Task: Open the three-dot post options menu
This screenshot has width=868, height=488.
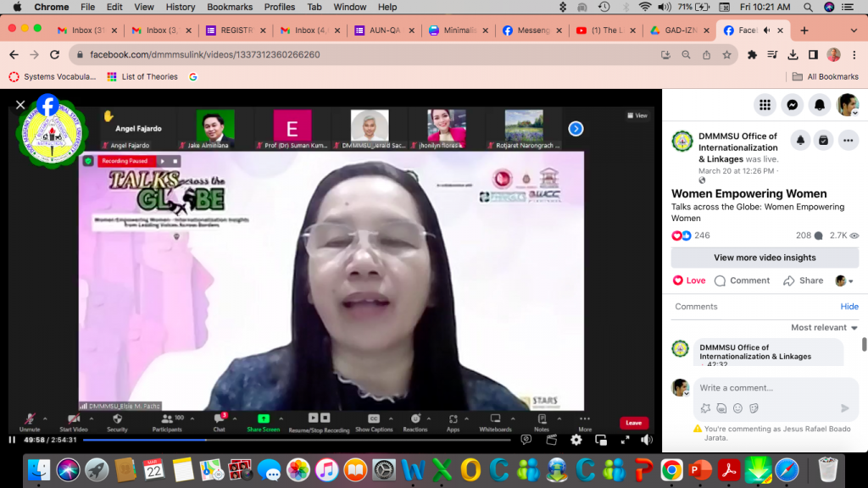Action: 848,141
